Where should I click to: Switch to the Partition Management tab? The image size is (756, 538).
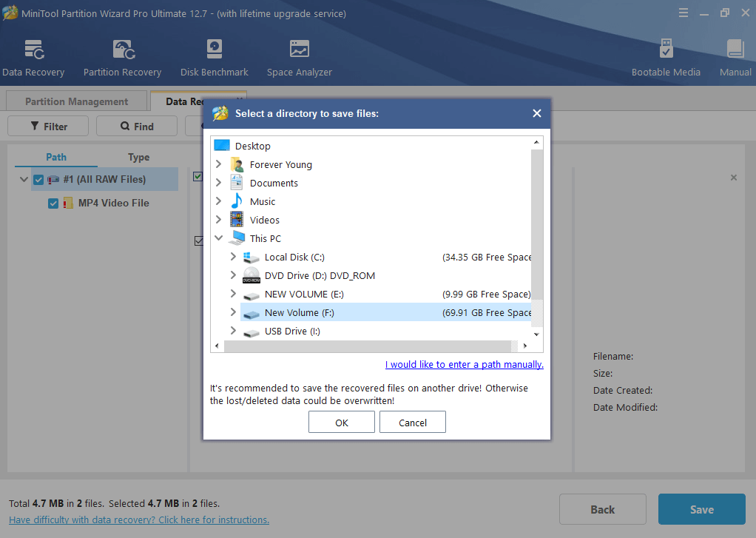(x=77, y=101)
